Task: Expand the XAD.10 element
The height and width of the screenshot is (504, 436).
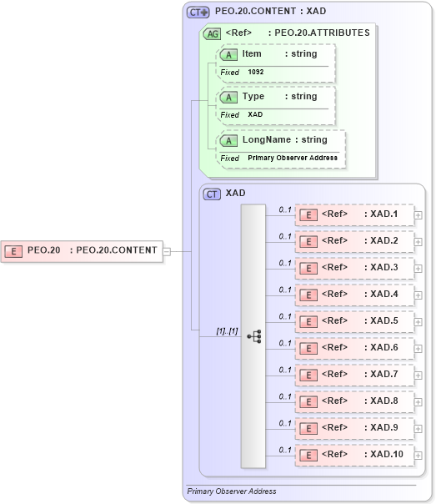Action: click(418, 456)
